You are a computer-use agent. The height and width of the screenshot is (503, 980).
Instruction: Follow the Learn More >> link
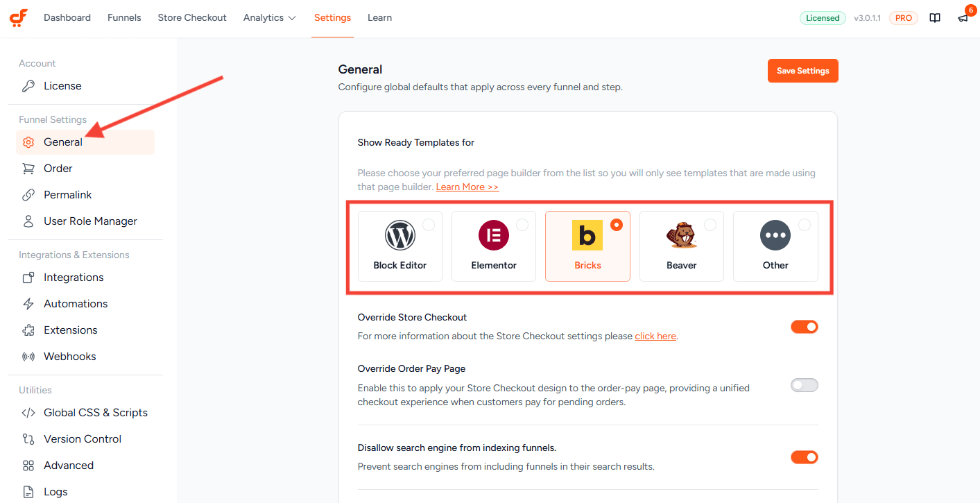pyautogui.click(x=467, y=187)
